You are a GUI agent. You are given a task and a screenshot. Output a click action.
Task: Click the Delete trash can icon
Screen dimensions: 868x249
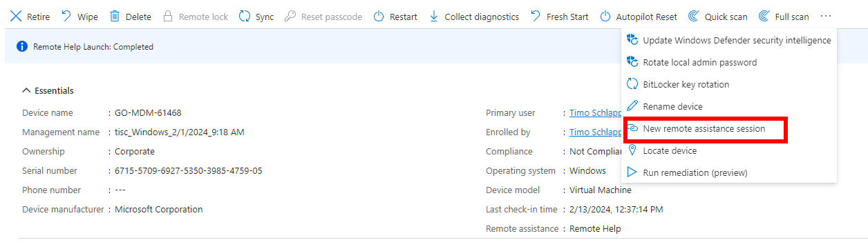115,16
